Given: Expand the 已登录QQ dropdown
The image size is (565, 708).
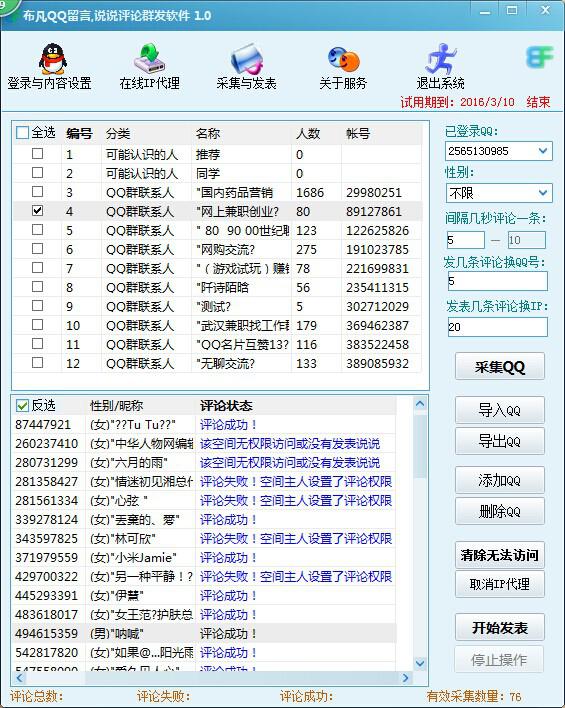Looking at the screenshot, I should [543, 151].
